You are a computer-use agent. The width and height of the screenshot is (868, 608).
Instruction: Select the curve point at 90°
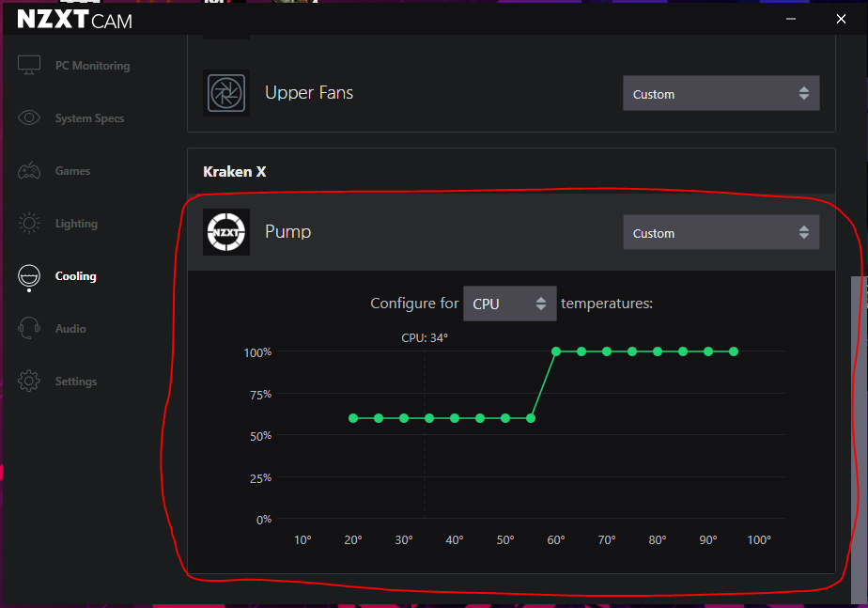pos(708,351)
